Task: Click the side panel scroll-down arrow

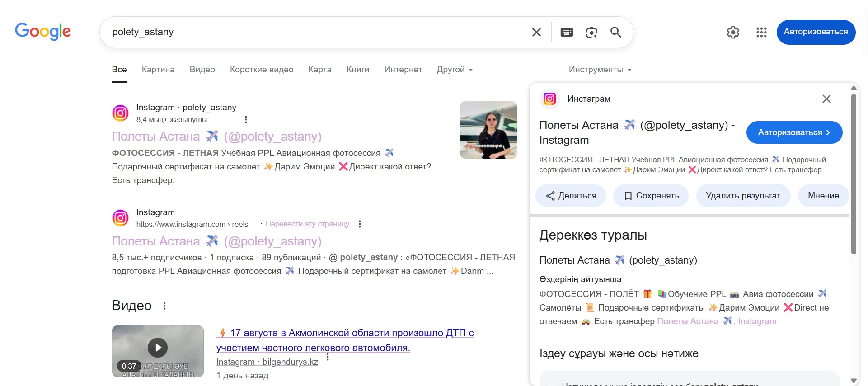Action: point(854,381)
